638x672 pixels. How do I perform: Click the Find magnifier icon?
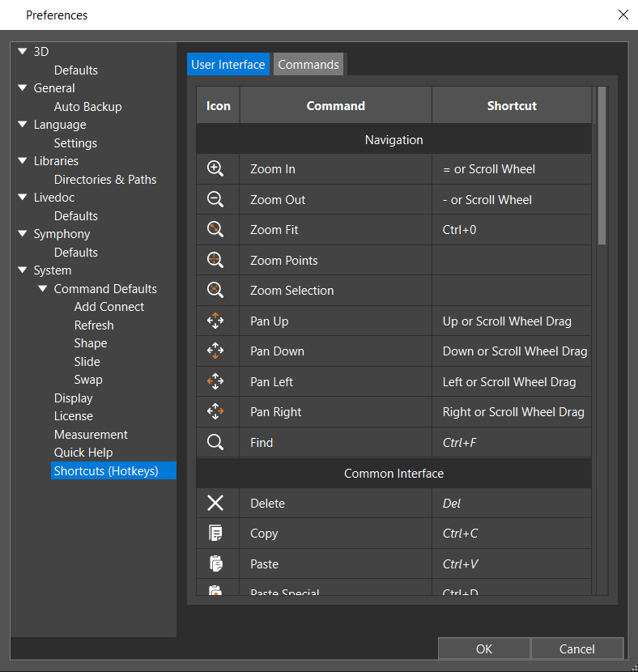pyautogui.click(x=215, y=442)
